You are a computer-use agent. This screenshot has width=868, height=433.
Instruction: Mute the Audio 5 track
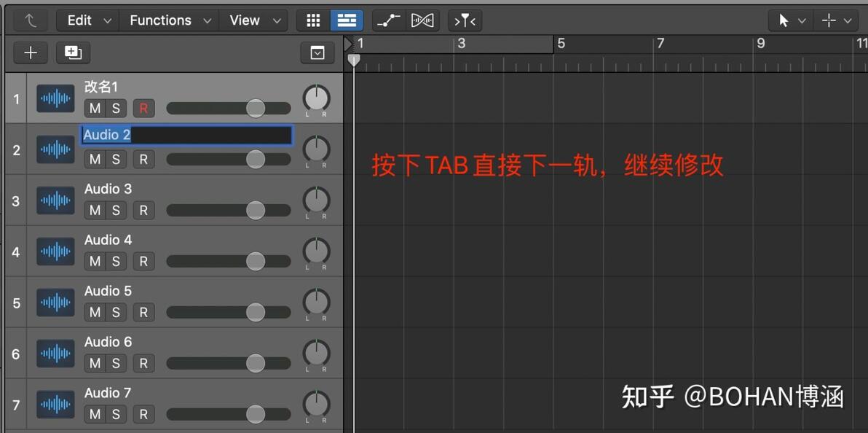pos(95,312)
